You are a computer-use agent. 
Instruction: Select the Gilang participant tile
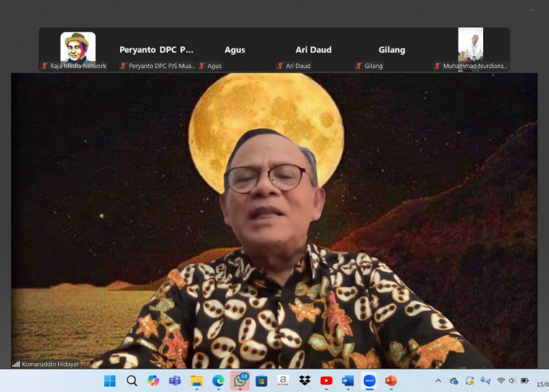(392, 49)
